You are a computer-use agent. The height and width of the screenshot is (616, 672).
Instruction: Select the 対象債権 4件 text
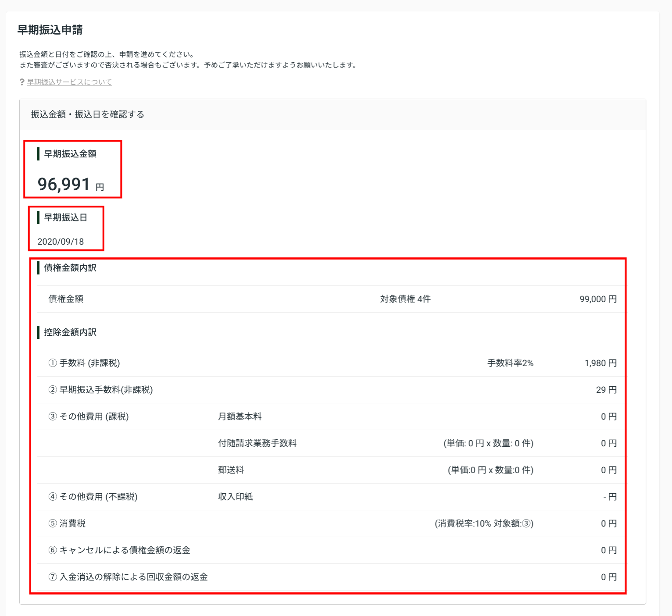[x=405, y=299]
